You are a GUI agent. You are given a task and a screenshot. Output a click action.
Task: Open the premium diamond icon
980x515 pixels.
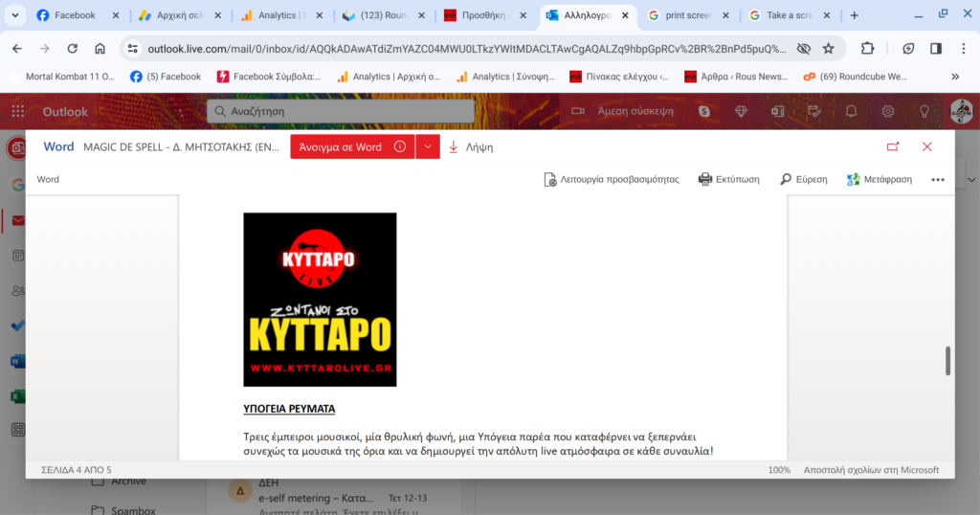(741, 111)
